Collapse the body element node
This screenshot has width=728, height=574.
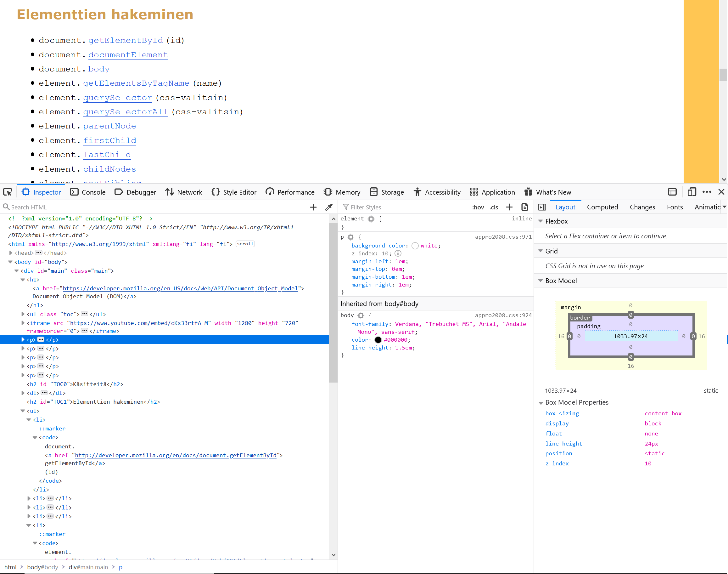10,262
